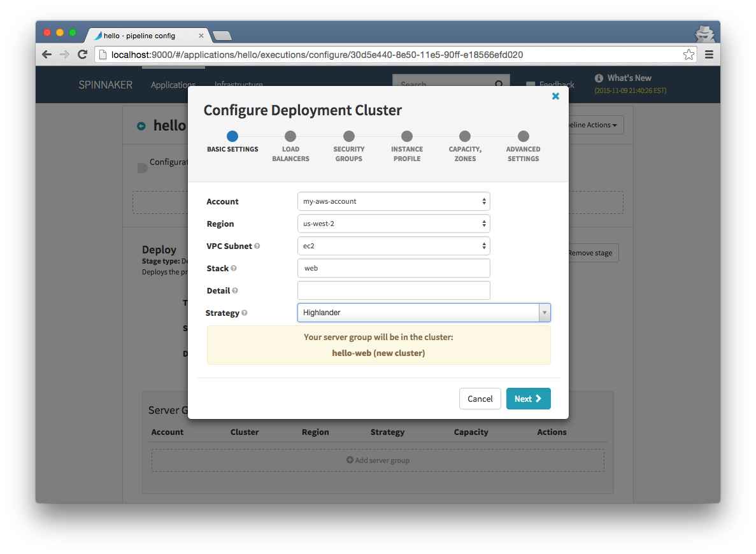Click the Detail help icon
Viewport: 756px width, 554px height.
pyautogui.click(x=235, y=291)
